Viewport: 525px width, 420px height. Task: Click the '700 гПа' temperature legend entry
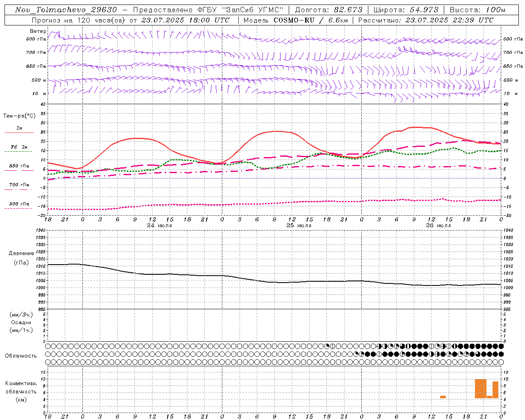click(19, 185)
